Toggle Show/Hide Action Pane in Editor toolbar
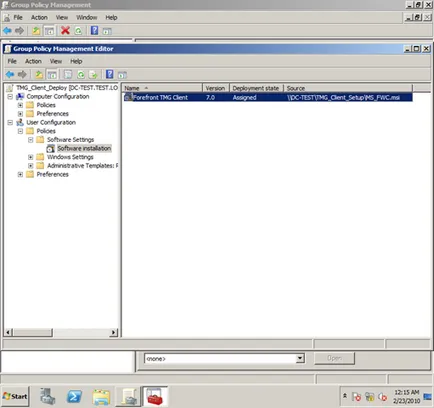 [x=122, y=75]
